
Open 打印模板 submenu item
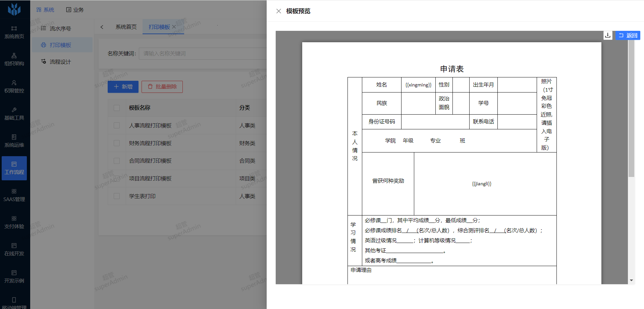point(62,45)
